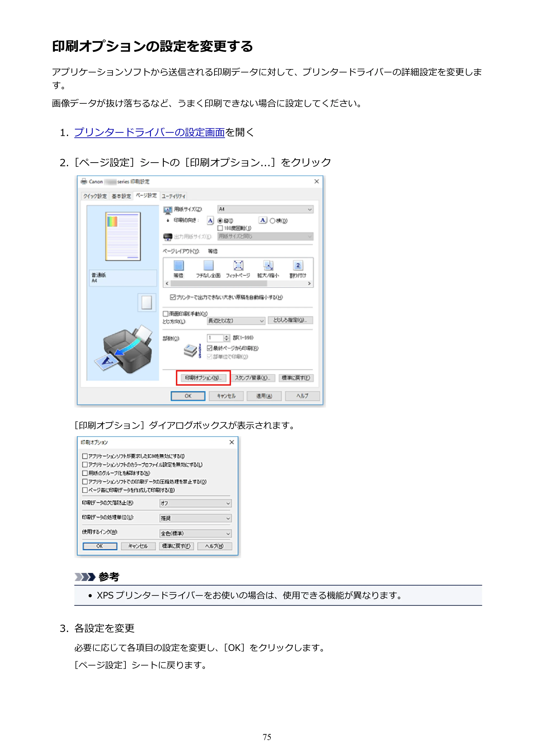Click the left arrow of layout scrollbar
The image size is (534, 756).
click(167, 284)
